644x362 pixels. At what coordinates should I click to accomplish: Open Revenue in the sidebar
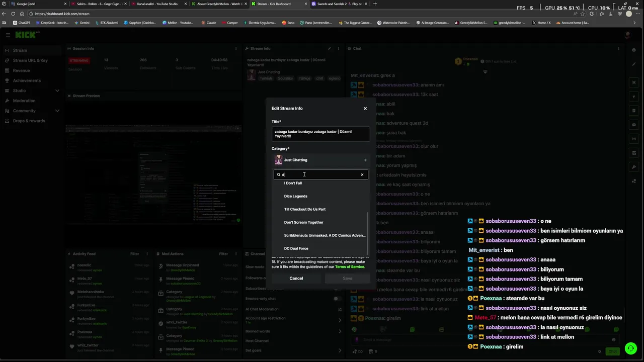pyautogui.click(x=31, y=70)
